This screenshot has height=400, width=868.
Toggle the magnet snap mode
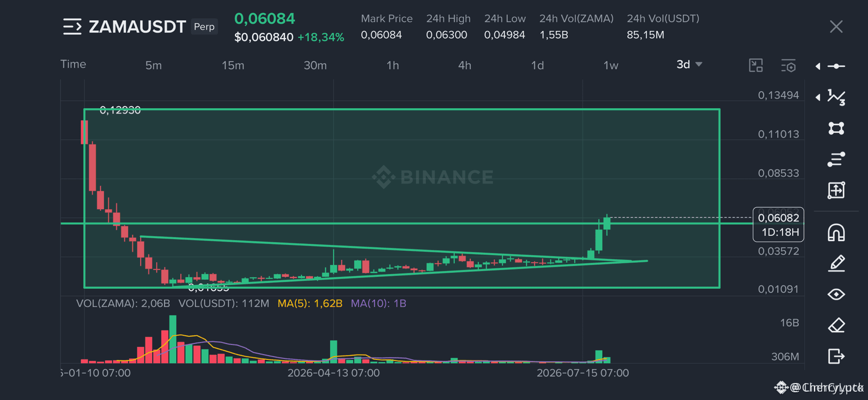coord(837,232)
